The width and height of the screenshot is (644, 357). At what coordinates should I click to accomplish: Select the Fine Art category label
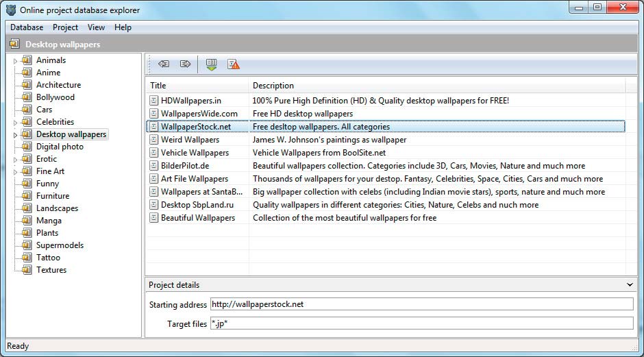coord(50,171)
